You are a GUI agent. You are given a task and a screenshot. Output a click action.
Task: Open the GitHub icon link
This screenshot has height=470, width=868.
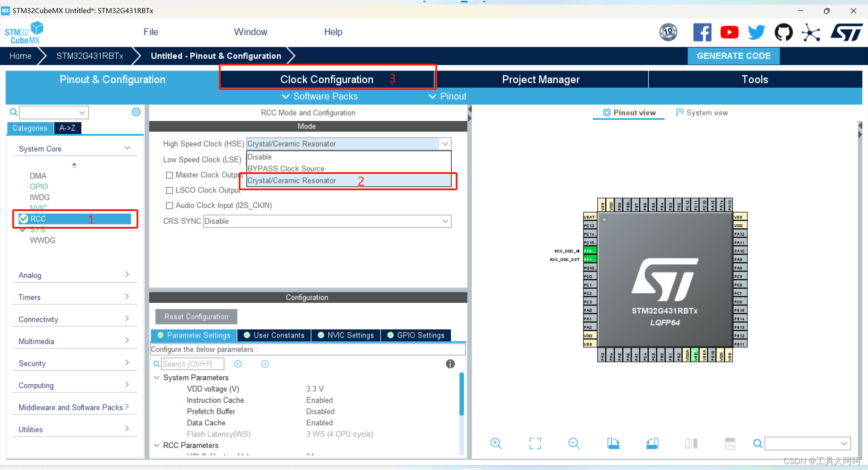(x=783, y=33)
